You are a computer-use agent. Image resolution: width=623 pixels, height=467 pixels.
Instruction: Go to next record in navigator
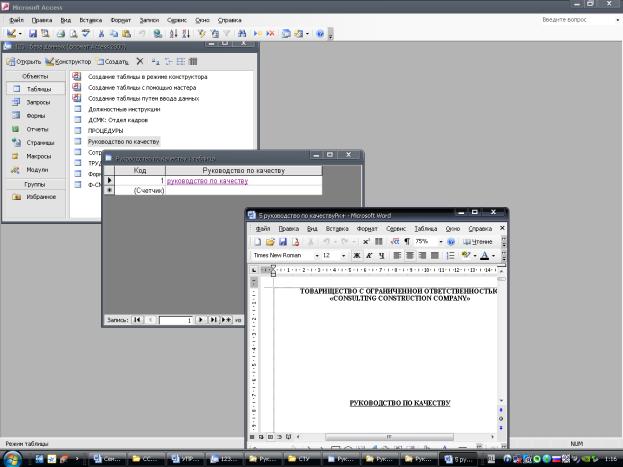pos(201,320)
